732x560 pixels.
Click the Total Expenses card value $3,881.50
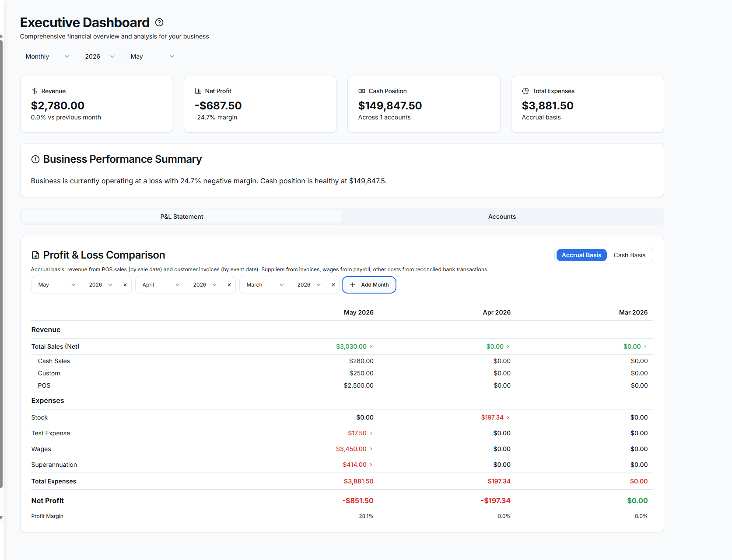[x=547, y=105]
